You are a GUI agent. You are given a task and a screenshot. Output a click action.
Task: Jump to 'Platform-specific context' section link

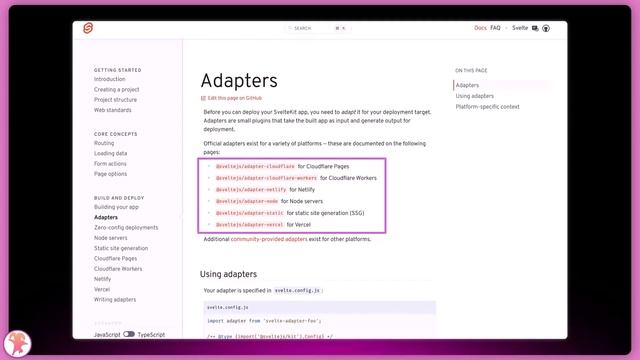pyautogui.click(x=488, y=107)
